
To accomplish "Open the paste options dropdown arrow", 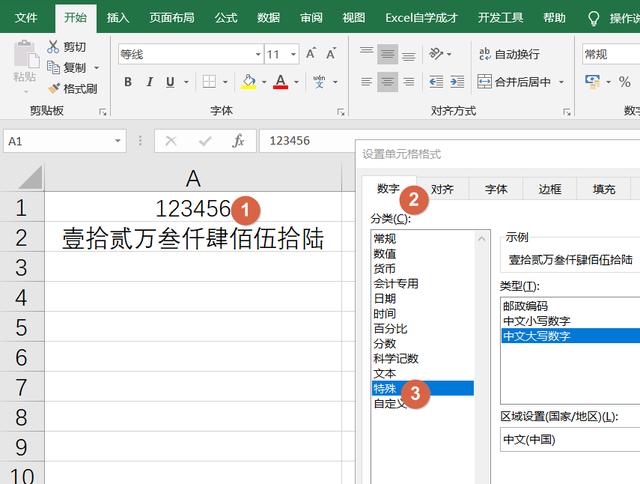I will coord(25,92).
